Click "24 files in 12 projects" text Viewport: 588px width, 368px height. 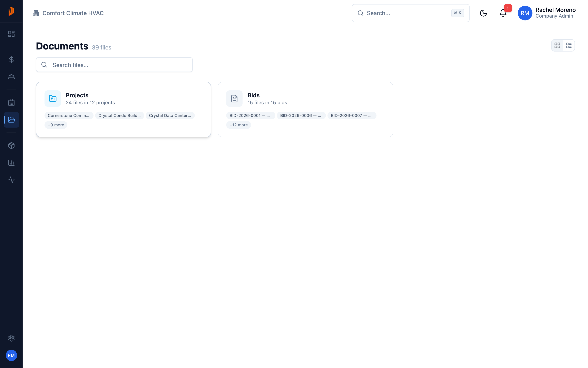(90, 103)
